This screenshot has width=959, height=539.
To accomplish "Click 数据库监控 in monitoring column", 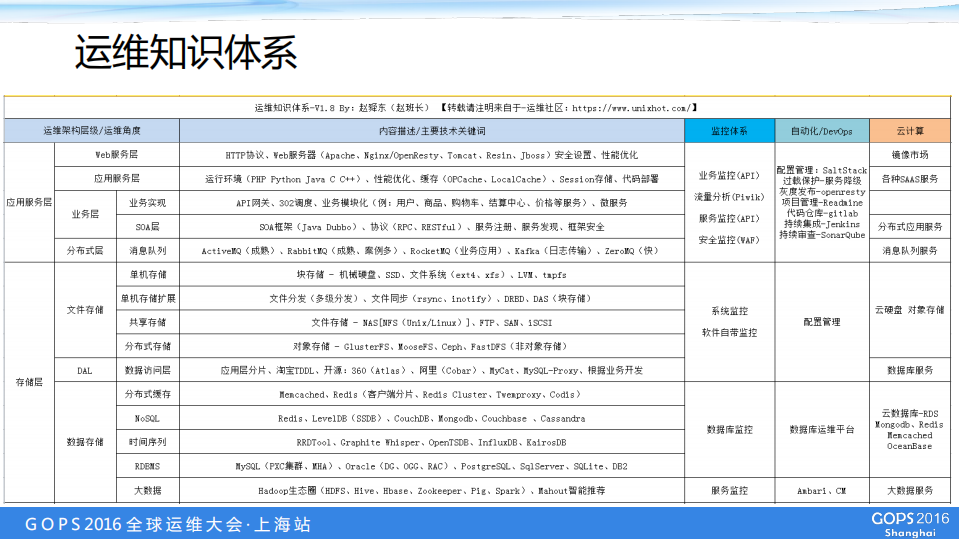I will [730, 430].
